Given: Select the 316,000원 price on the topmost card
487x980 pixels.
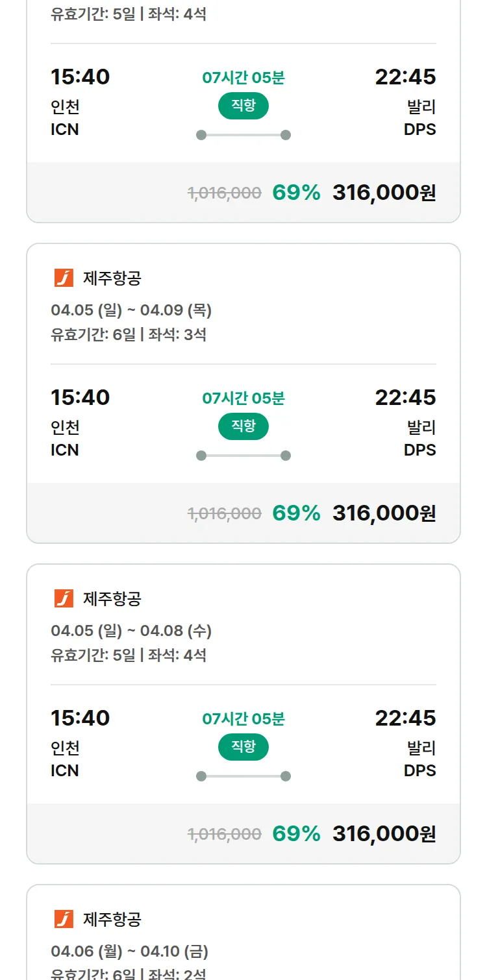Looking at the screenshot, I should tap(384, 193).
